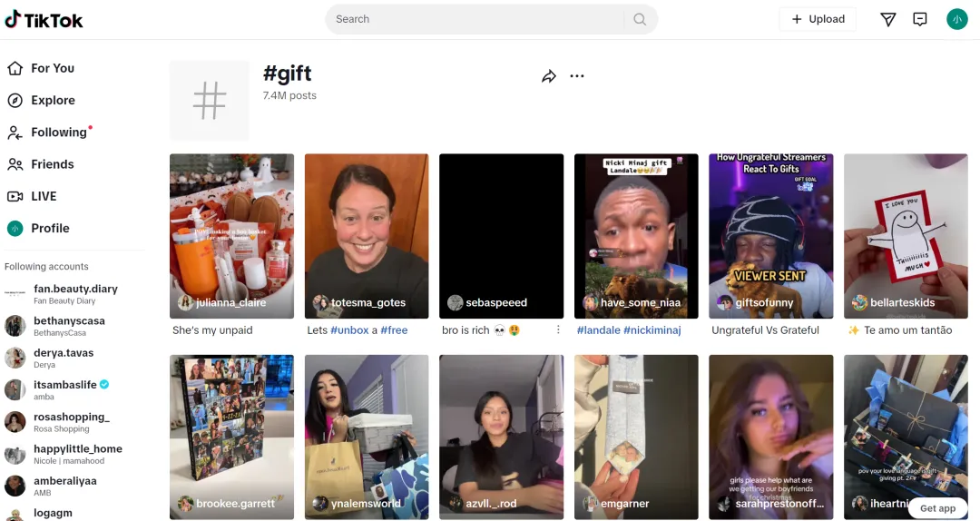Focus the Search input field
This screenshot has width=980, height=521.
point(478,19)
